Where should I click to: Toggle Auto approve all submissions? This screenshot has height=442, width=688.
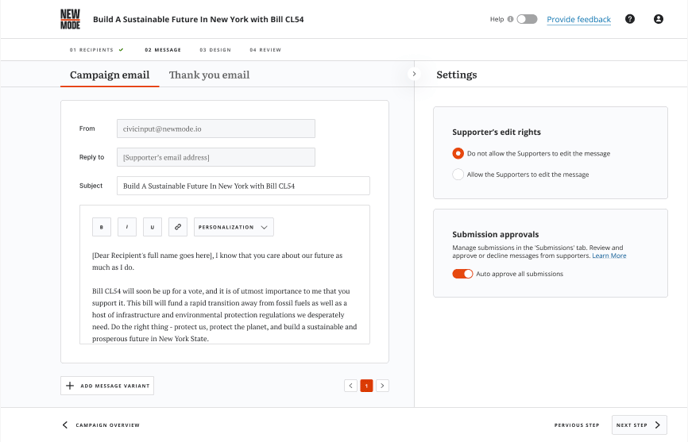(462, 274)
